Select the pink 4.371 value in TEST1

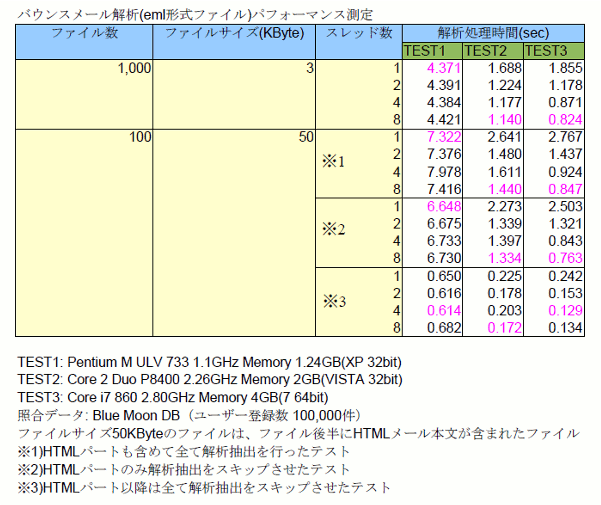tap(442, 68)
